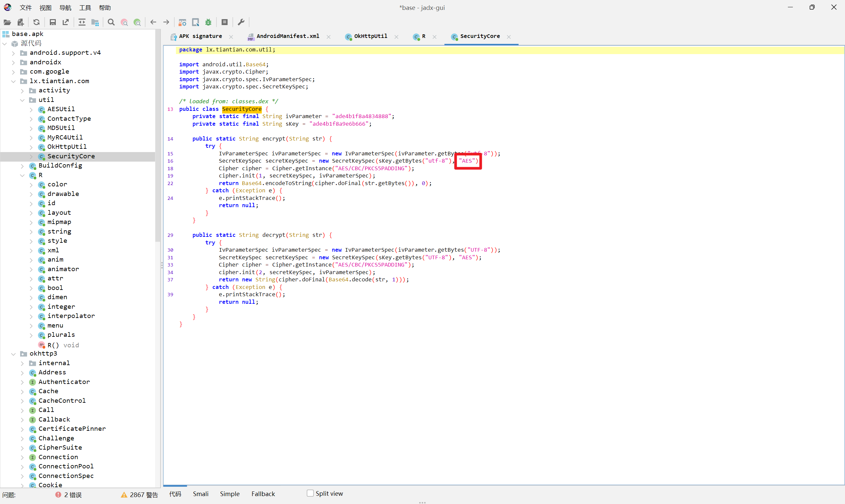Select CertificatePinner in okhttp3 tree

click(72, 429)
